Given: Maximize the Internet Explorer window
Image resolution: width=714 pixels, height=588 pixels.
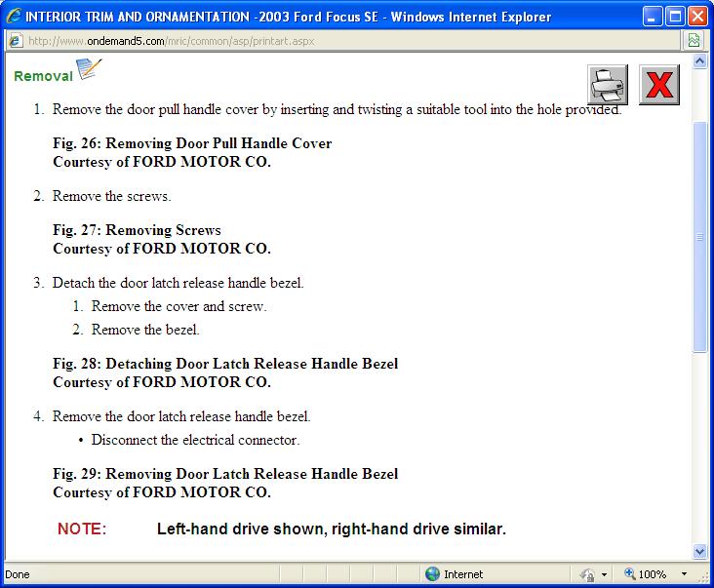Looking at the screenshot, I should click(x=675, y=17).
